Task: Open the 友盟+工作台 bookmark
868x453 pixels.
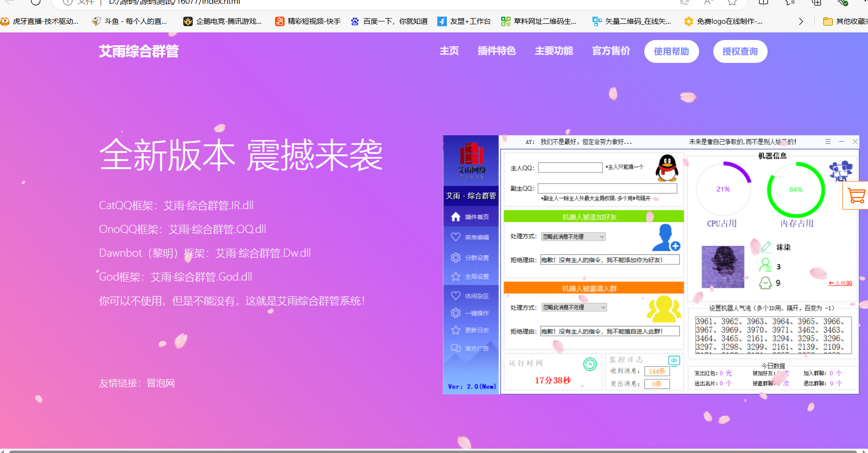Action: tap(464, 21)
